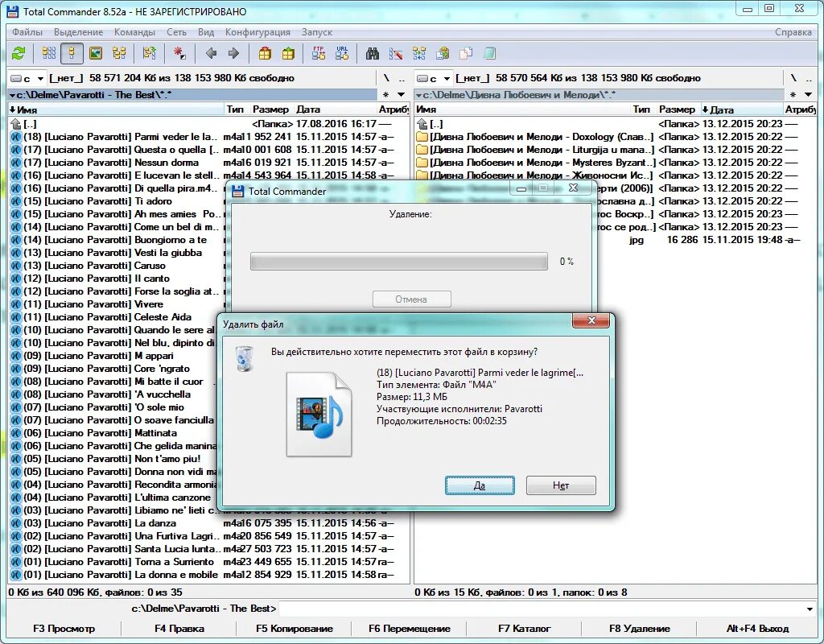Click the Pack files toolbar icon
Screen dimensions: 824x644
point(265,53)
